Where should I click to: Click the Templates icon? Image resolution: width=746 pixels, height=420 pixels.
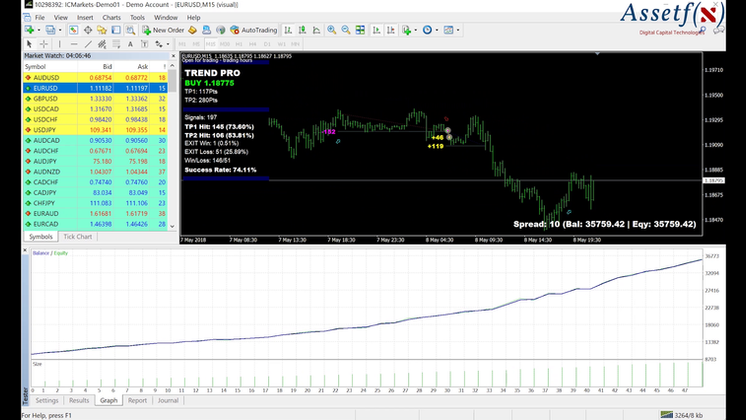click(x=448, y=30)
